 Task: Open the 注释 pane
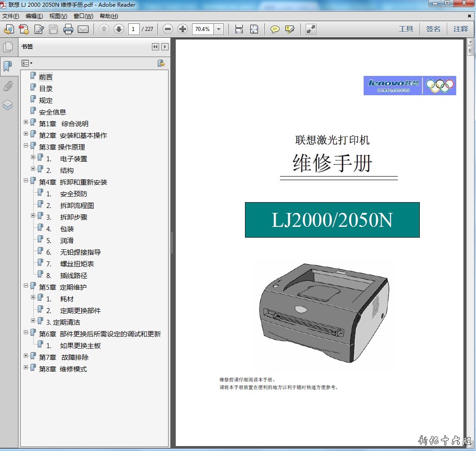(461, 29)
